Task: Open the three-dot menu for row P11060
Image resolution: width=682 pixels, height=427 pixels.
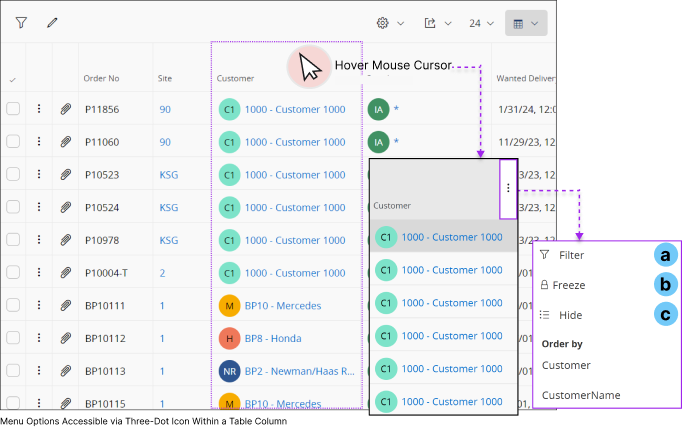Action: tap(39, 142)
